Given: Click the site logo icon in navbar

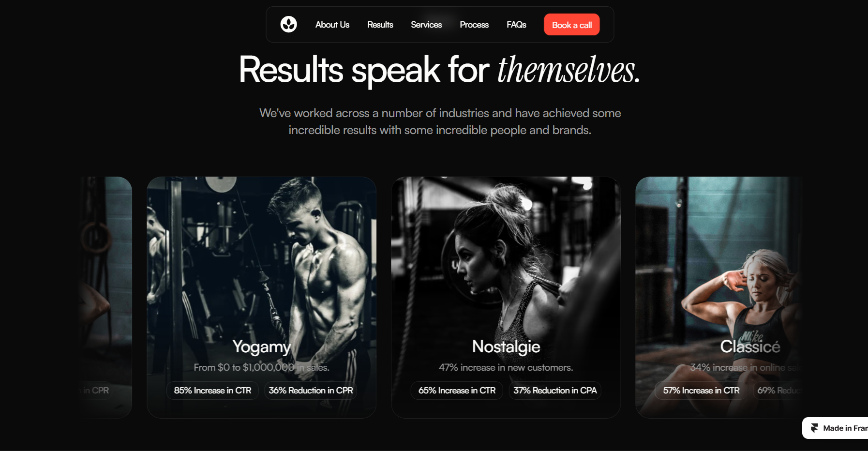Looking at the screenshot, I should click(288, 24).
